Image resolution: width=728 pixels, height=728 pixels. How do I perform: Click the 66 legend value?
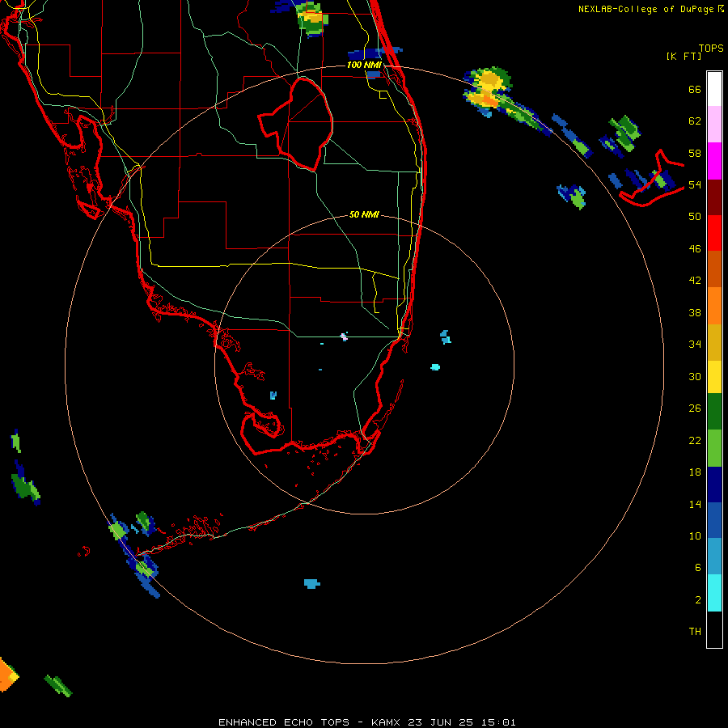tap(695, 90)
